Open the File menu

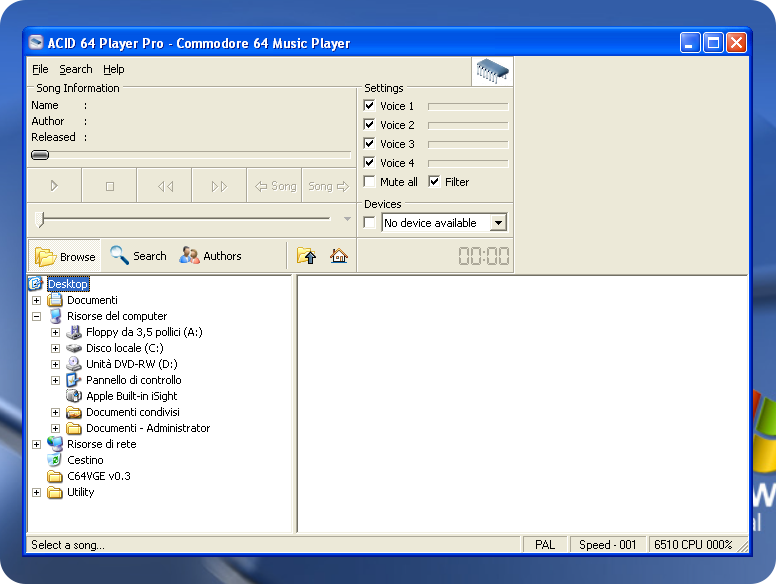pyautogui.click(x=40, y=69)
